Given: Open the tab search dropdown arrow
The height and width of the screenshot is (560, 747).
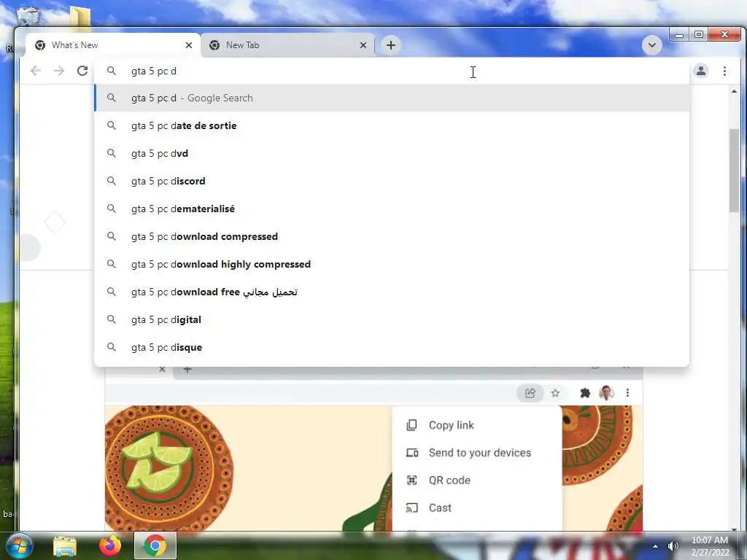Looking at the screenshot, I should 651,45.
